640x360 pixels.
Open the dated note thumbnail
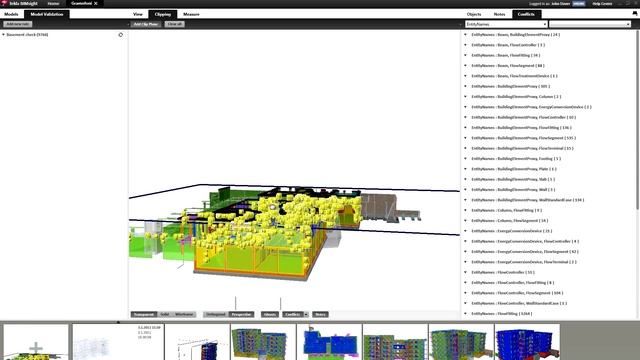point(118,342)
